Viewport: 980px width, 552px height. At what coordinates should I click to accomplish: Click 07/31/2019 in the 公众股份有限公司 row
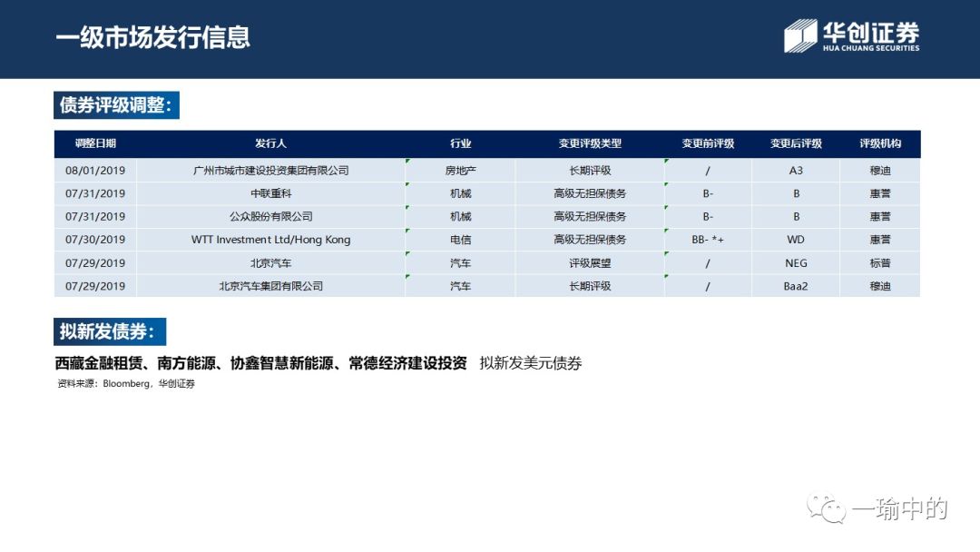(x=95, y=217)
